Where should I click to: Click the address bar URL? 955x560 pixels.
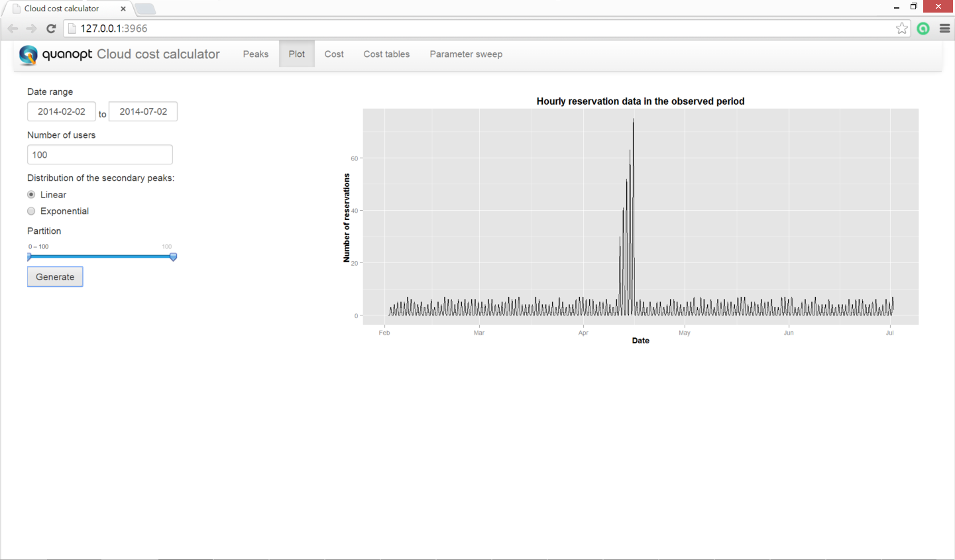(114, 28)
